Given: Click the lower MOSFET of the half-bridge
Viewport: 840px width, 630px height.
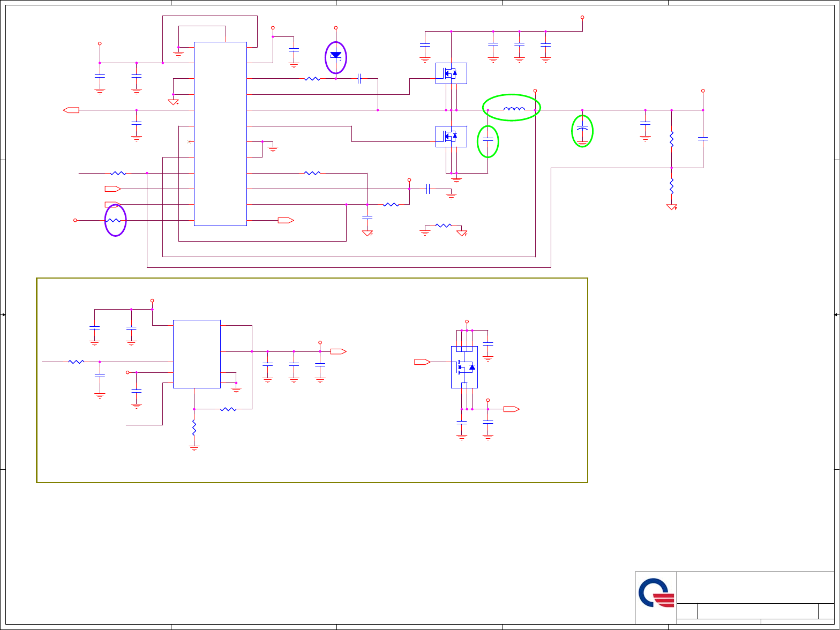Looking at the screenshot, I should point(451,137).
